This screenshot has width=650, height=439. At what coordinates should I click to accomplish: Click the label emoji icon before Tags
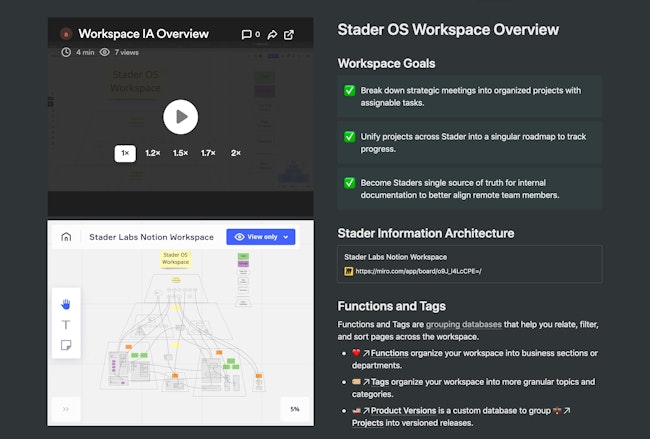coord(356,381)
